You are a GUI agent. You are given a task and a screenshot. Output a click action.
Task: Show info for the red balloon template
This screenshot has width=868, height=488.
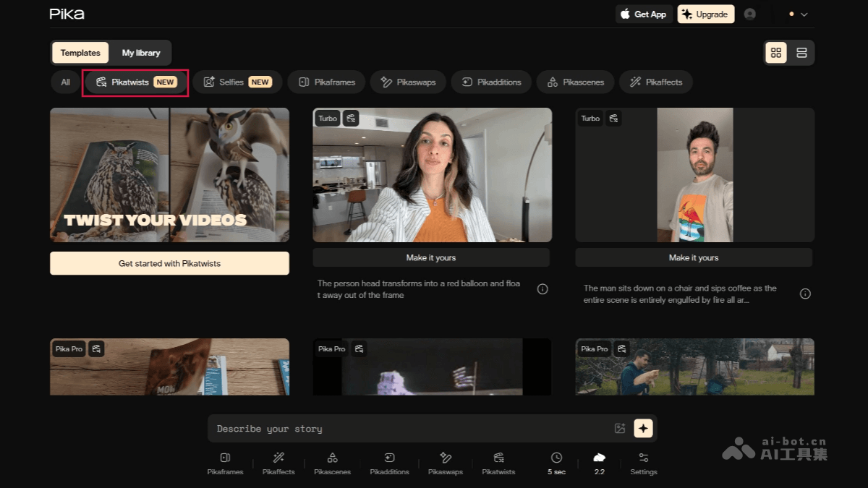pos(542,289)
